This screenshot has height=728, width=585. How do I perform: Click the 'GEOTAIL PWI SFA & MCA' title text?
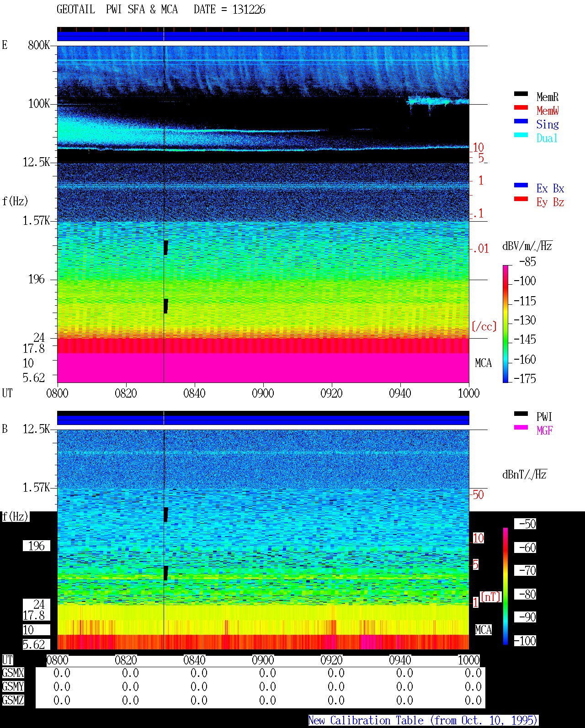pos(117,10)
